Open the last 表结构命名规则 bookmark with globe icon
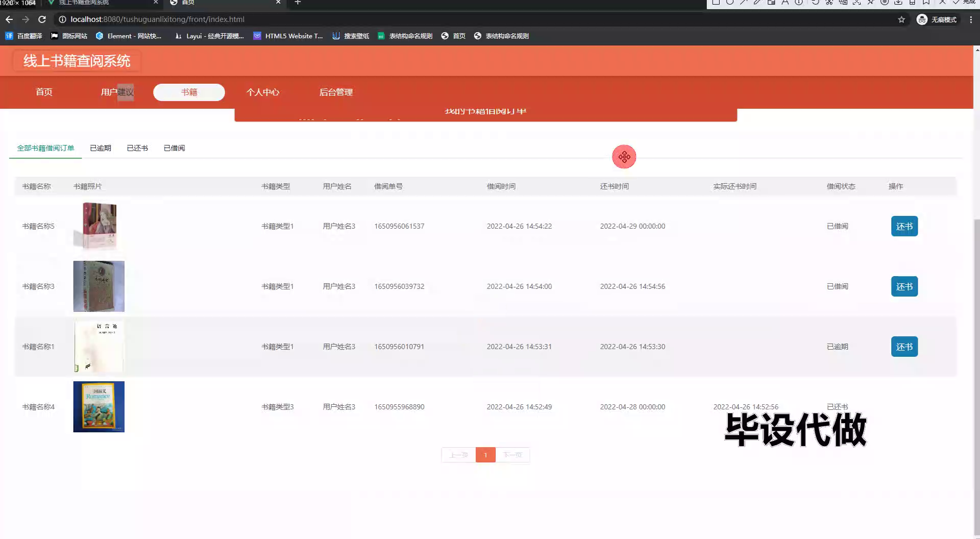 point(501,36)
